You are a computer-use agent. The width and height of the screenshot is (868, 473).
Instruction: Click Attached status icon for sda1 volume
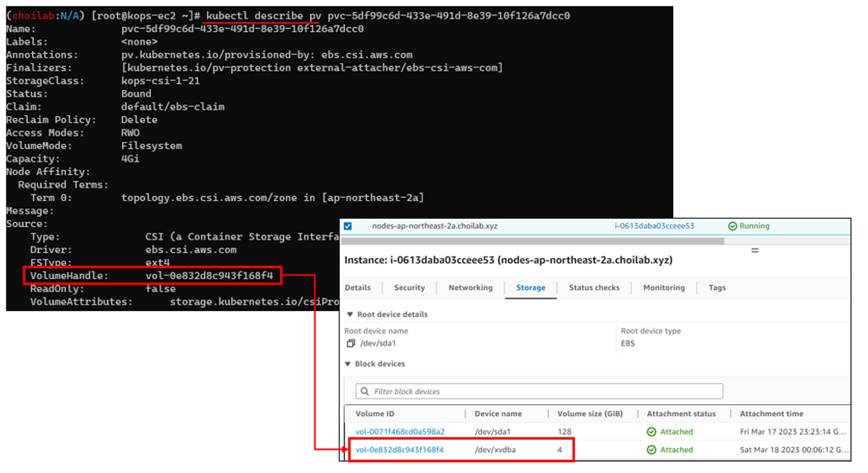(x=651, y=432)
